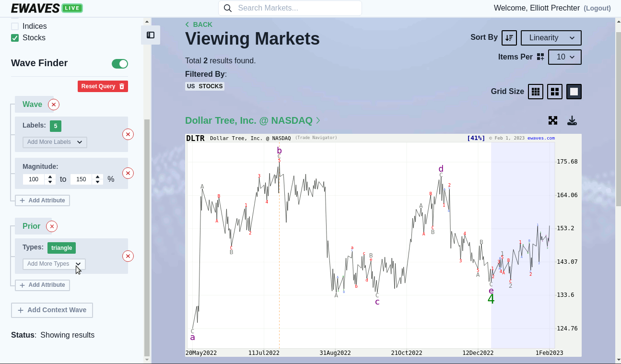The width and height of the screenshot is (621, 364).
Task: Increase the minimum magnitude value of 100
Action: point(50,177)
